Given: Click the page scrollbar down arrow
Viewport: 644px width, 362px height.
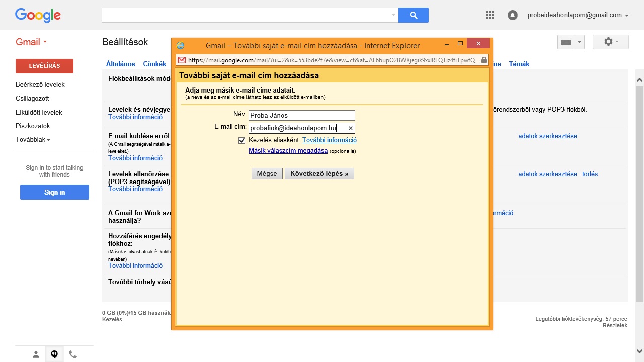Looking at the screenshot, I should pos(639,351).
